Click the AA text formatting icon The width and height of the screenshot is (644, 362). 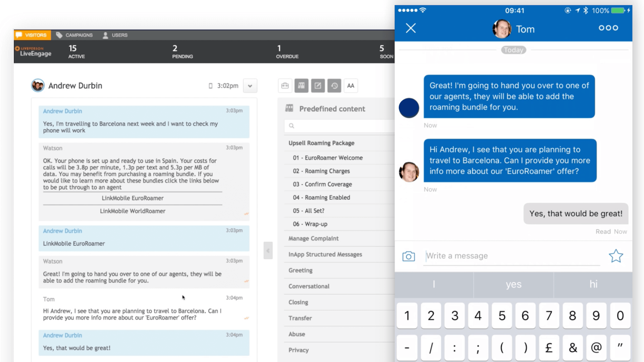tap(351, 85)
